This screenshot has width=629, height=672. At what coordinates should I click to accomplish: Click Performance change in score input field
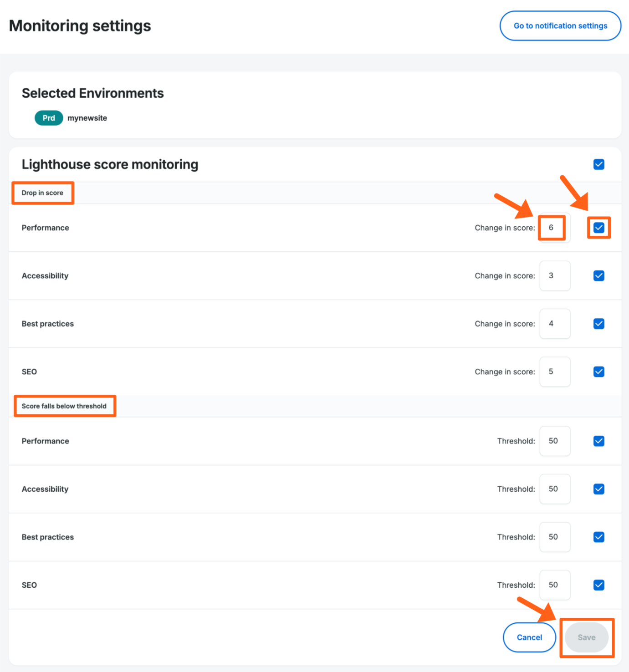(554, 228)
